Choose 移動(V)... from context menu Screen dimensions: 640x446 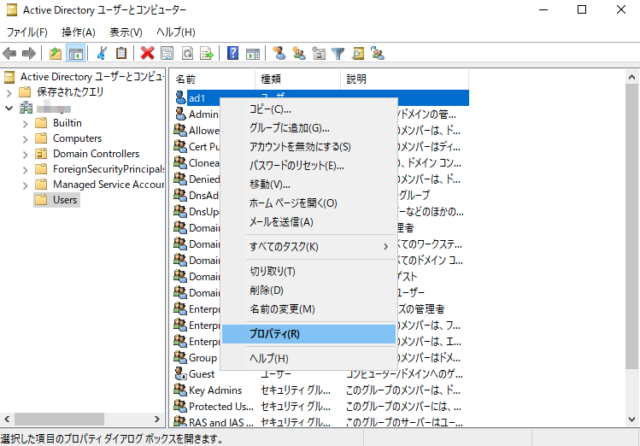(x=309, y=184)
